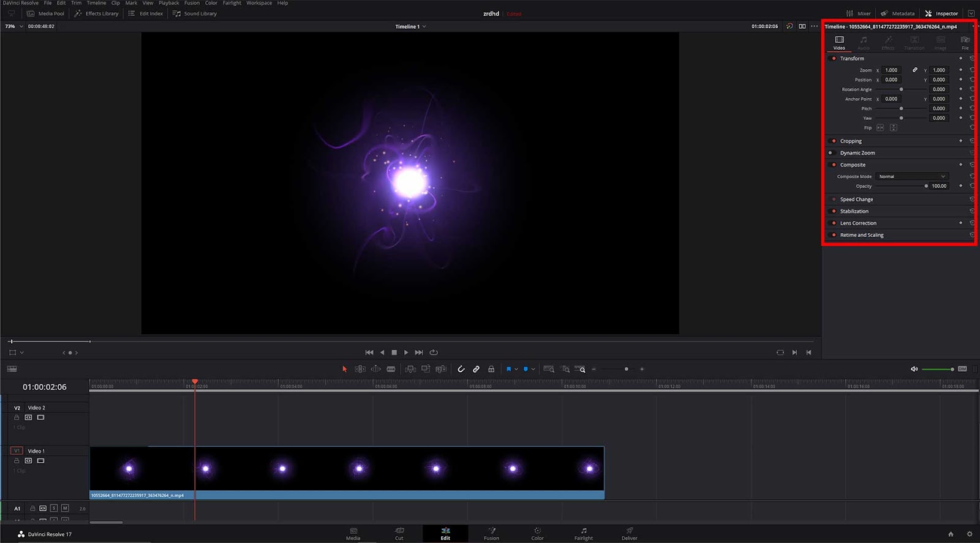Screen dimensions: 980x543
Task: Toggle Loop playback
Action: (x=434, y=353)
